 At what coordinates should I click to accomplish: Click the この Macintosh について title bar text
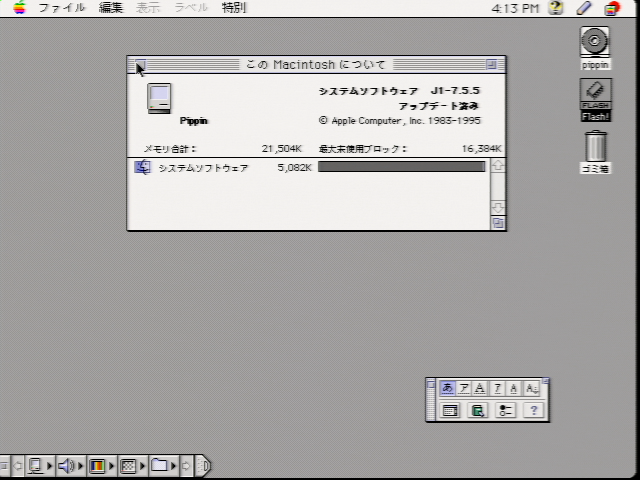click(x=316, y=64)
